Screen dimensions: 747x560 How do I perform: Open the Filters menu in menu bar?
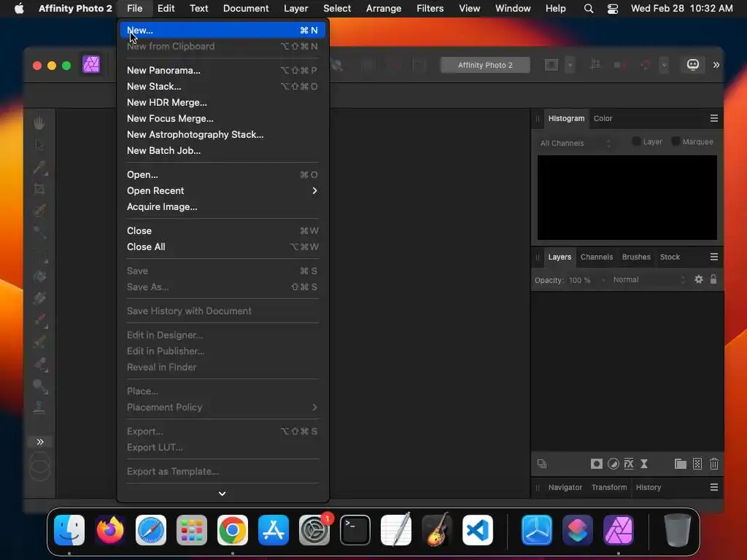coord(430,8)
